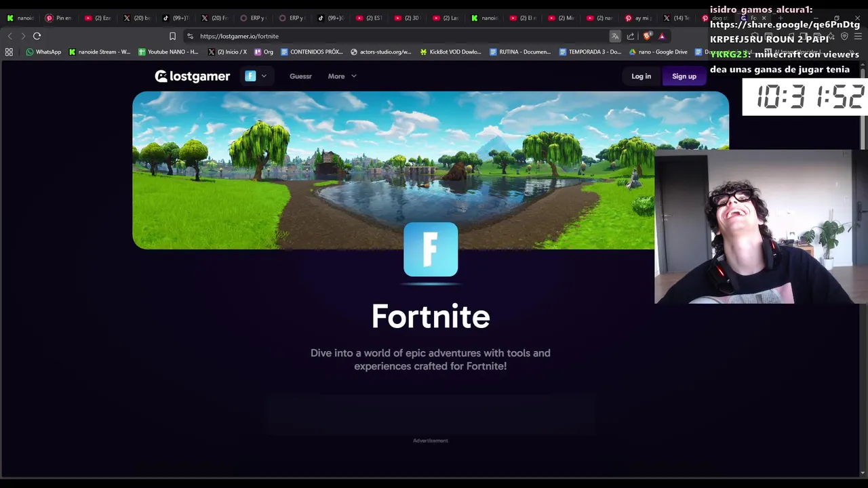868x488 pixels.
Task: Open the nano - Google Drive bookmark
Action: 658,52
